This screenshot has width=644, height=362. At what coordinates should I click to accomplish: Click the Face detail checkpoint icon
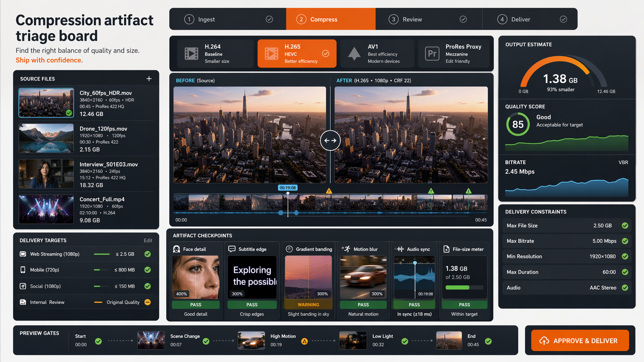[x=177, y=249]
